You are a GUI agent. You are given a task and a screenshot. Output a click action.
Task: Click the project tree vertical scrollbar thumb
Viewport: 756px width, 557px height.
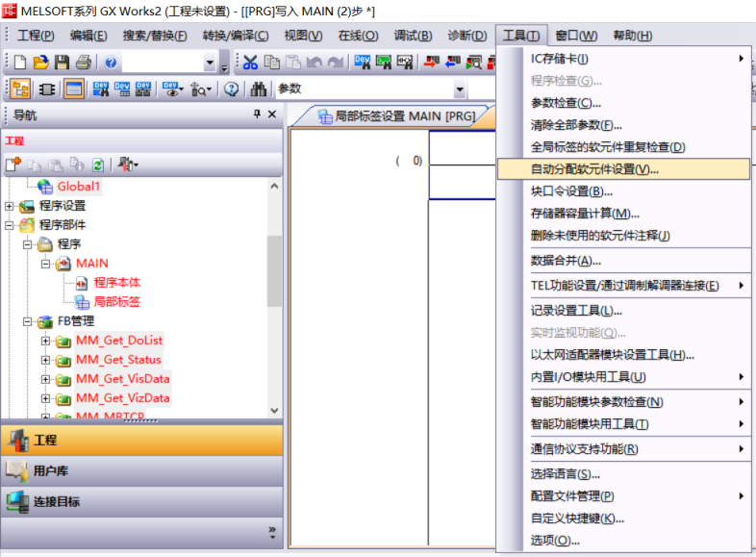point(274,271)
